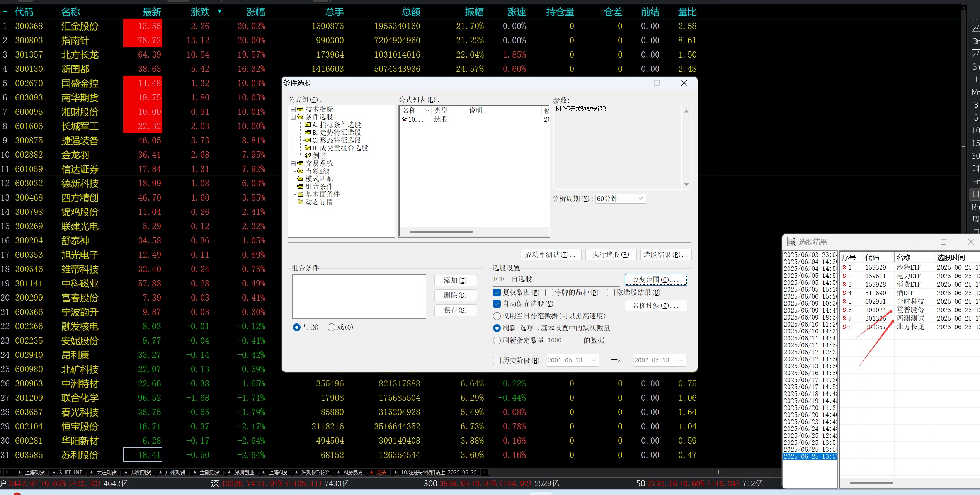
Task: Click the 名称过滤 button
Action: point(656,306)
